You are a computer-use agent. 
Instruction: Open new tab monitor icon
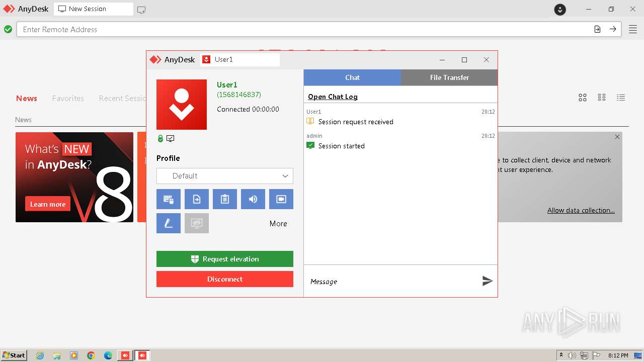[141, 10]
